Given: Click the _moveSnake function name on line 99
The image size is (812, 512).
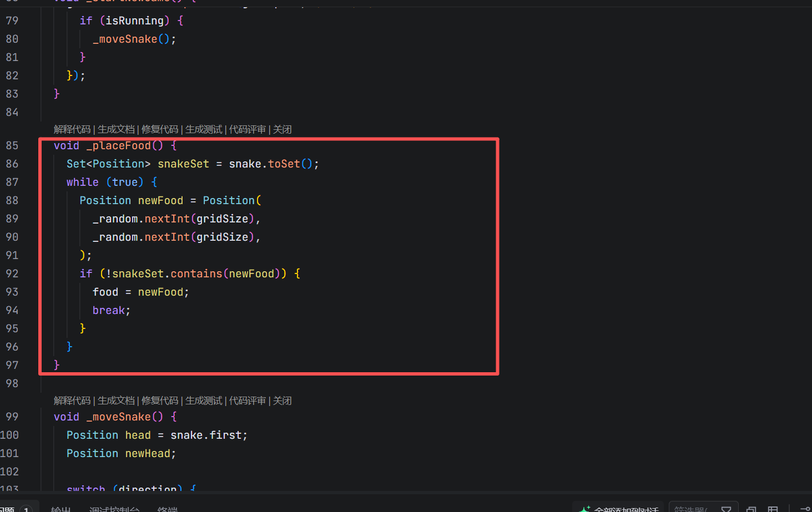Looking at the screenshot, I should (119, 417).
